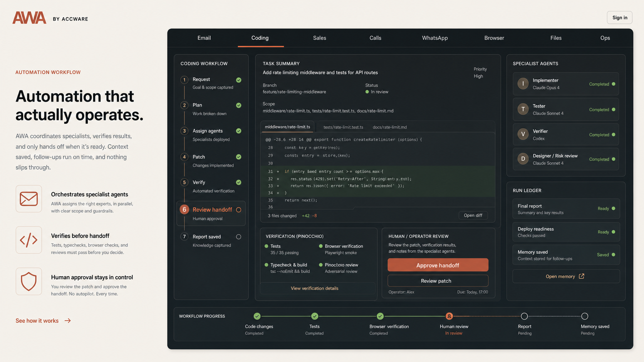Screen dimensions: 644x362
Task: Click the envelope icon beside Orchestrates specialist agents
Action: [x=29, y=199]
